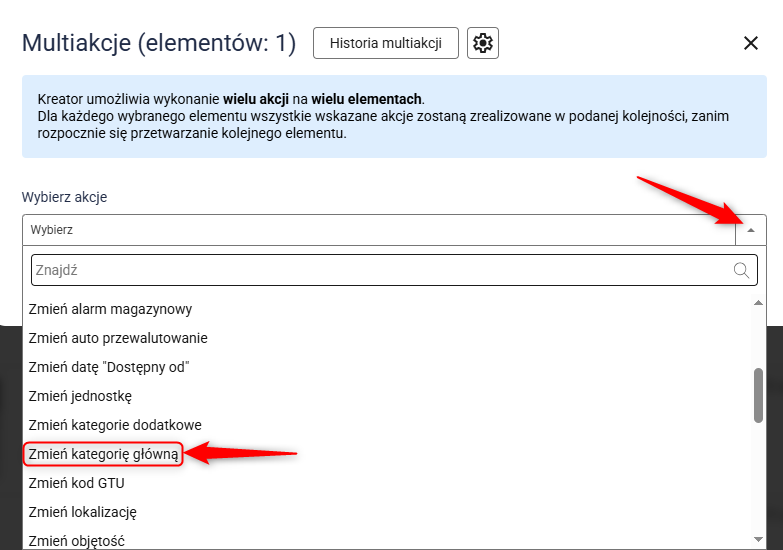Open the multiaction settings gear icon
This screenshot has width=783, height=550.
point(483,43)
